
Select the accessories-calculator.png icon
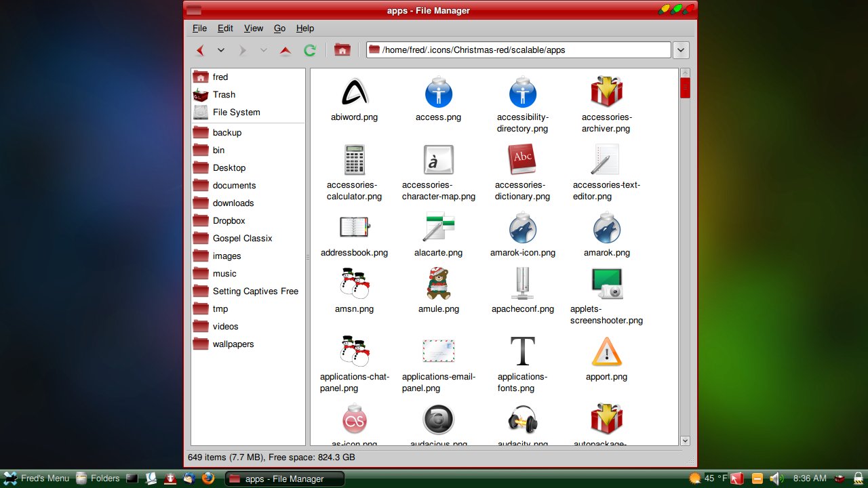355,160
